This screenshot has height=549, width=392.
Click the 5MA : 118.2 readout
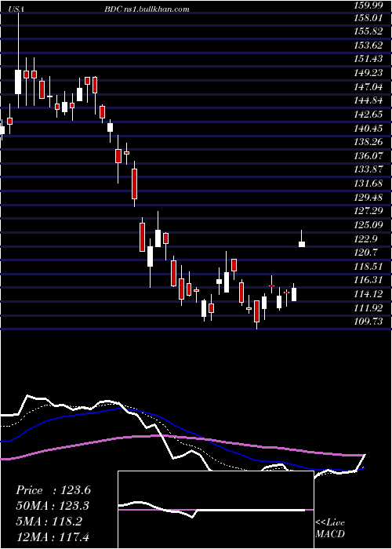tap(49, 522)
